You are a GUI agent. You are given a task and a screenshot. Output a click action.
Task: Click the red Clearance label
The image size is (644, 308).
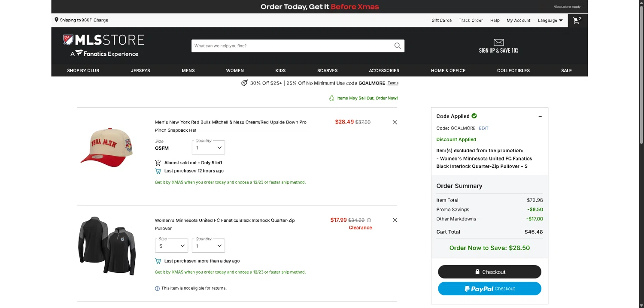(360, 228)
